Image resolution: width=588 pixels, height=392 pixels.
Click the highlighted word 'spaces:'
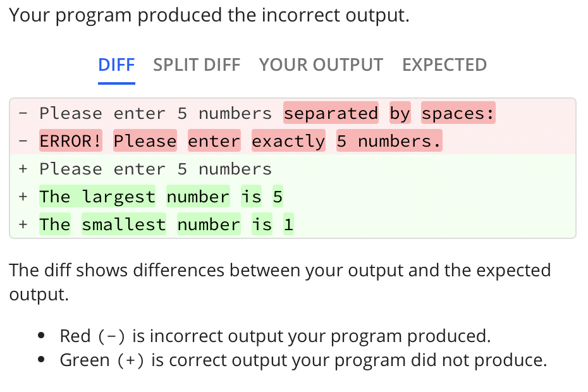[458, 113]
